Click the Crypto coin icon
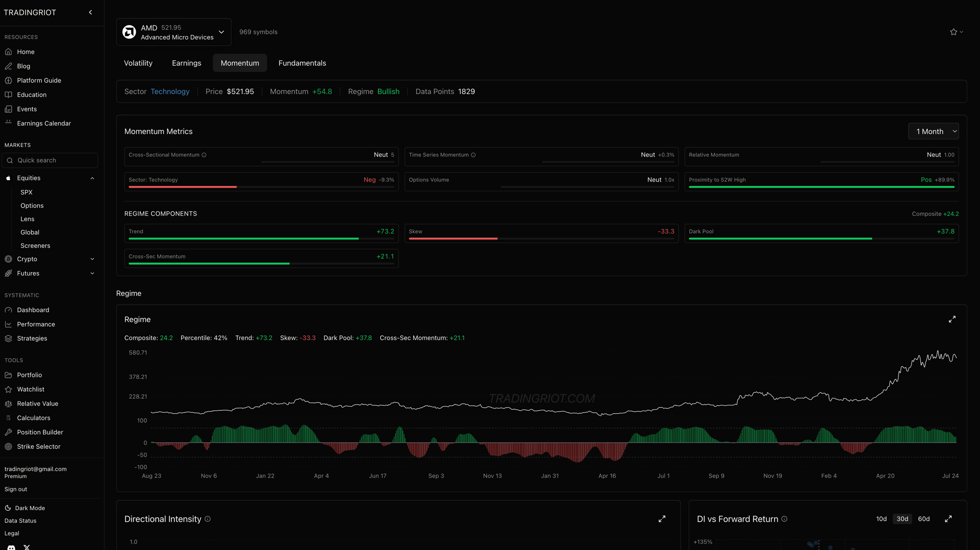This screenshot has width=980, height=550. click(x=8, y=259)
